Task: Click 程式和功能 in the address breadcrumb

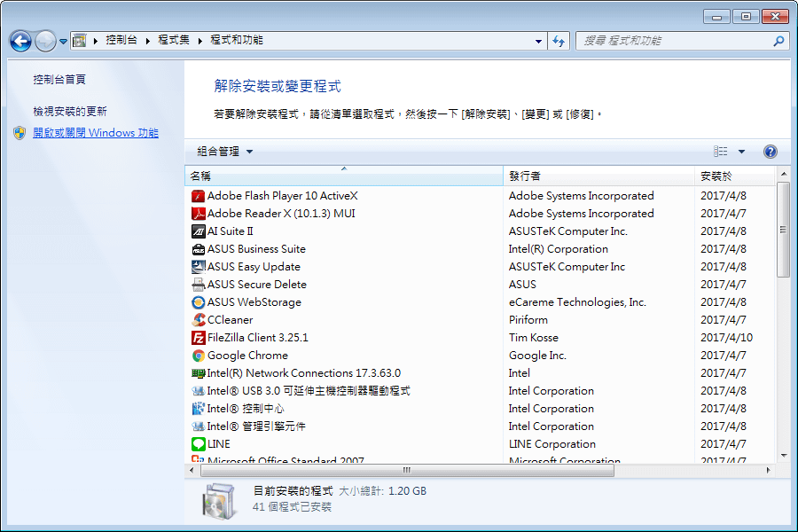Action: (x=237, y=40)
